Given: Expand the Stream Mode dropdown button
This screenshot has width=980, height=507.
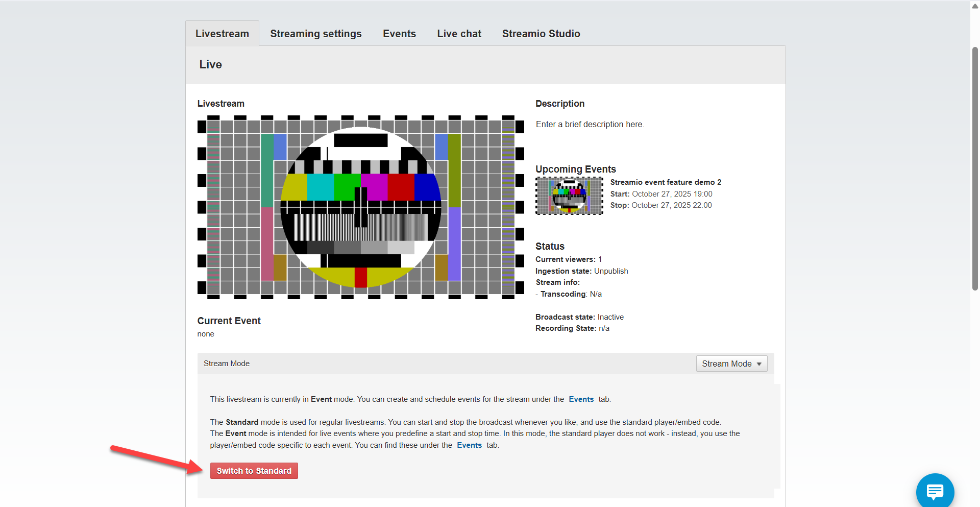Looking at the screenshot, I should click(731, 364).
